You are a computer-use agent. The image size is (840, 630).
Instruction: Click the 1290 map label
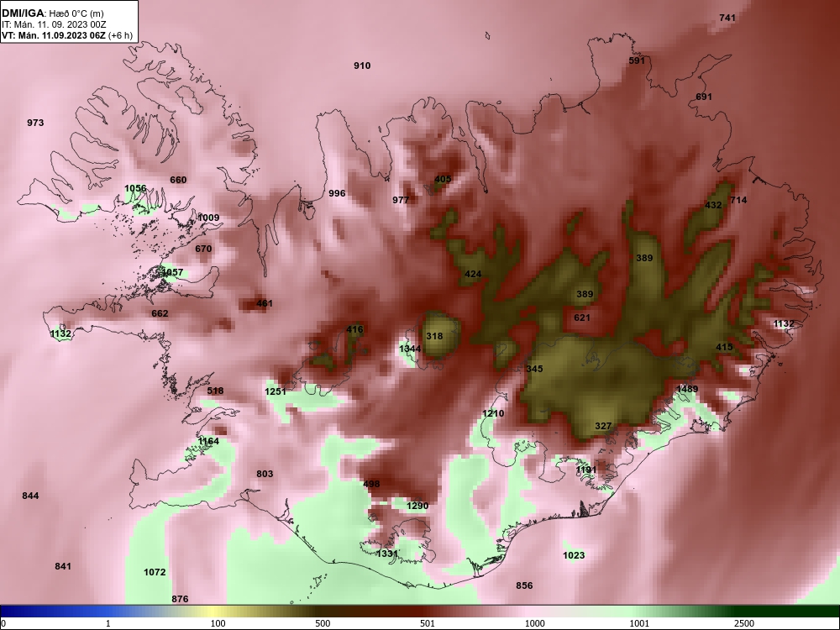[417, 507]
